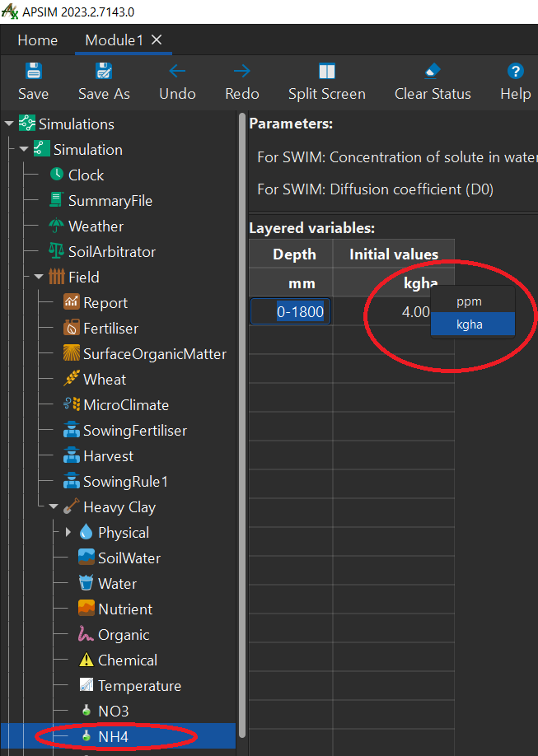The image size is (538, 756).
Task: Open Help via question mark icon
Action: pos(515,71)
